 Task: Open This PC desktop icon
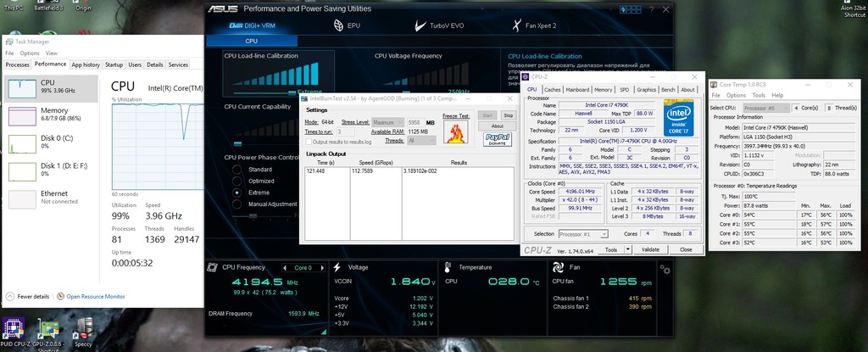point(14,6)
